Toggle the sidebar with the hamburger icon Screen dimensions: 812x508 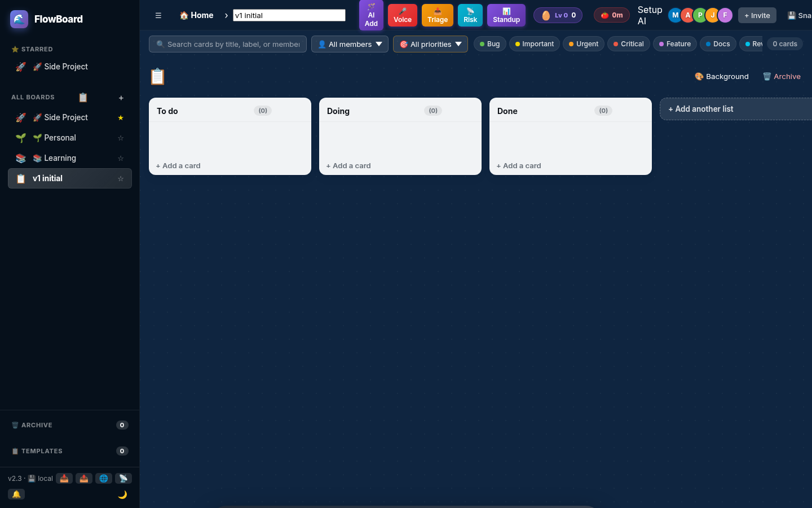[158, 15]
